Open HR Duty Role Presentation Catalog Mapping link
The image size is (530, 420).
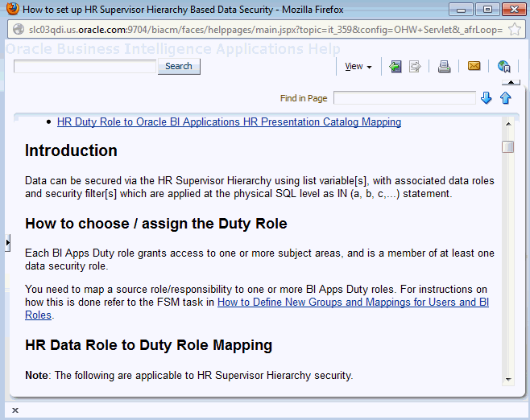230,121
